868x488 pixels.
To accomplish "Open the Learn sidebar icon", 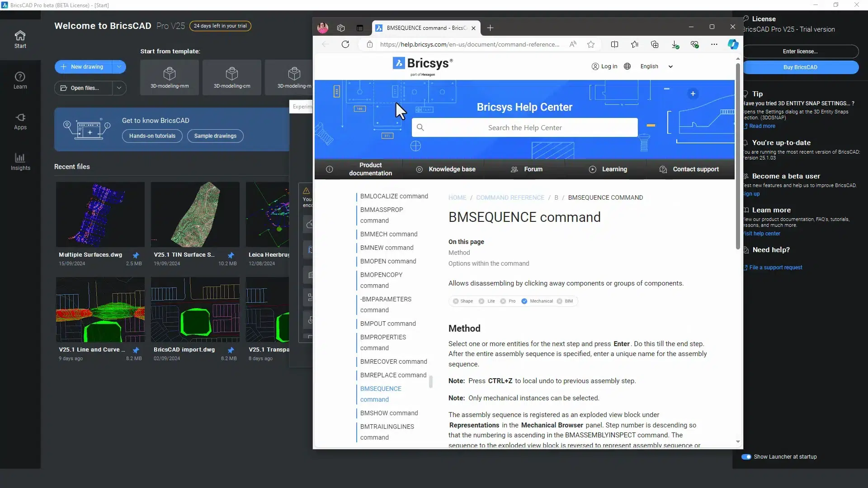I will click(x=20, y=80).
